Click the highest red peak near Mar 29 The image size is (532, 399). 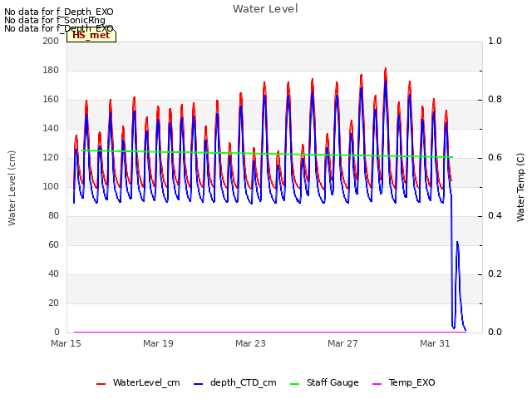click(x=386, y=69)
